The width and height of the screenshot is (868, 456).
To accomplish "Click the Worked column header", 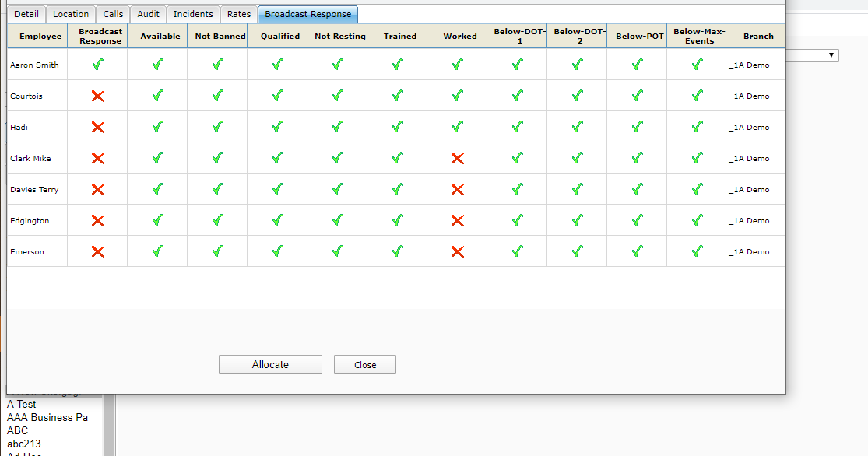I will (x=459, y=36).
